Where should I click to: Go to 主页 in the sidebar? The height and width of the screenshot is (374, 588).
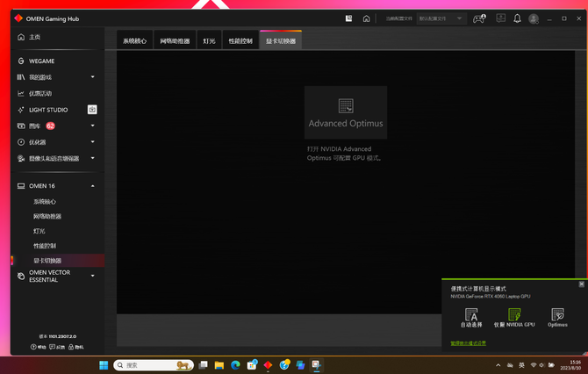[34, 37]
